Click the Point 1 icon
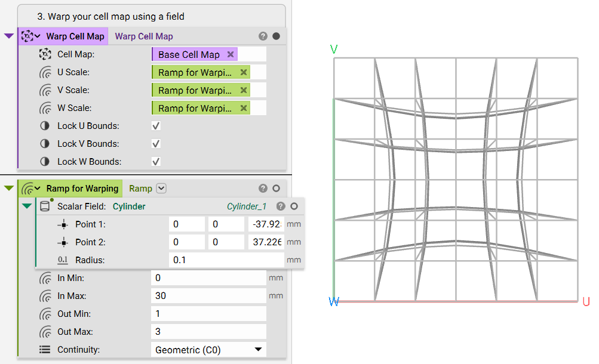 (x=63, y=224)
